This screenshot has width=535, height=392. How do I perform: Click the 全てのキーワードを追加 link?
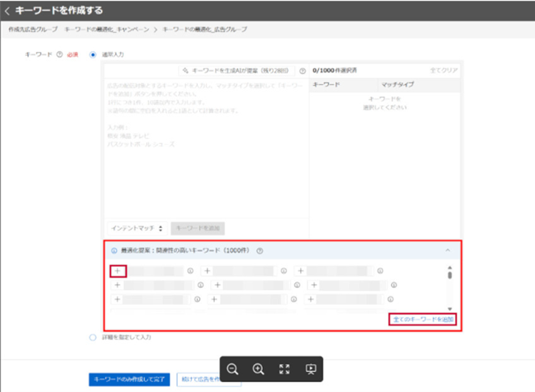click(x=424, y=319)
